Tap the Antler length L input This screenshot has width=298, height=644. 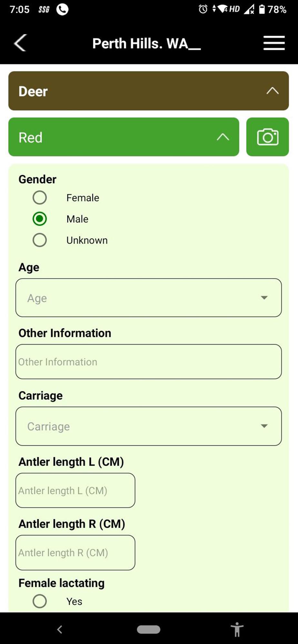pos(75,490)
